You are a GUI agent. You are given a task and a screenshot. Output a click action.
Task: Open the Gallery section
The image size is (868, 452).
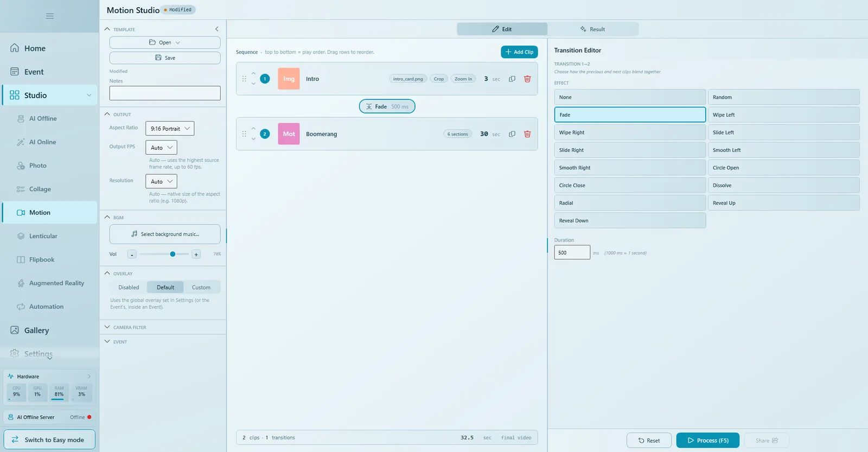click(49, 330)
